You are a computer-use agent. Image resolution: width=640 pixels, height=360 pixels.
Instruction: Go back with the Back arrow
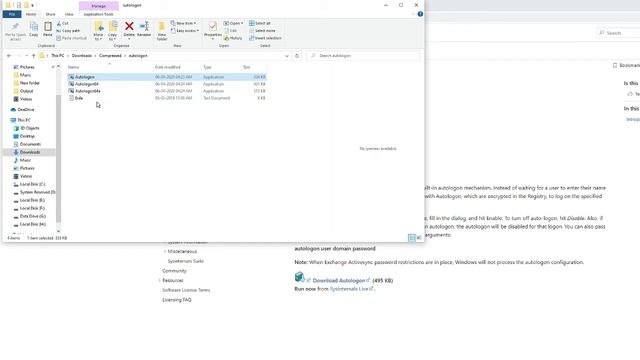(x=9, y=56)
